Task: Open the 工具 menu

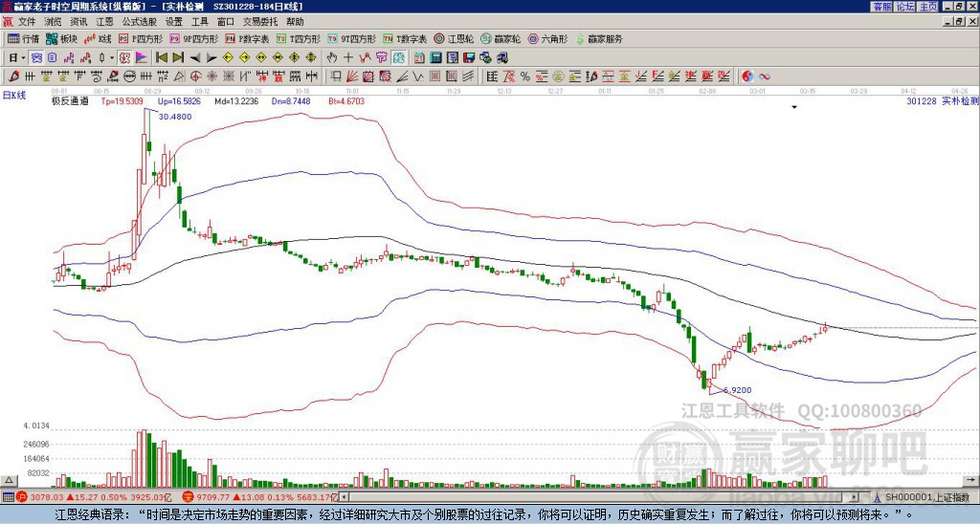Action: [x=200, y=22]
